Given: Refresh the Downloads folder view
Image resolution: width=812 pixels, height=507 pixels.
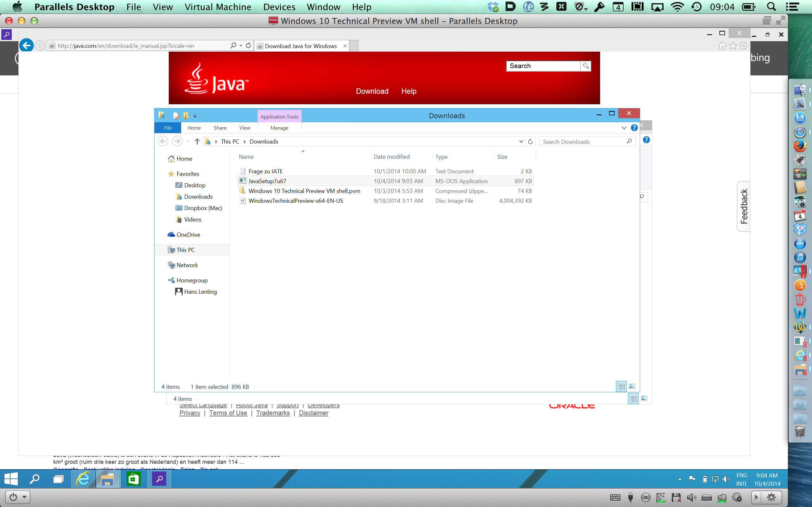Looking at the screenshot, I should pos(530,142).
